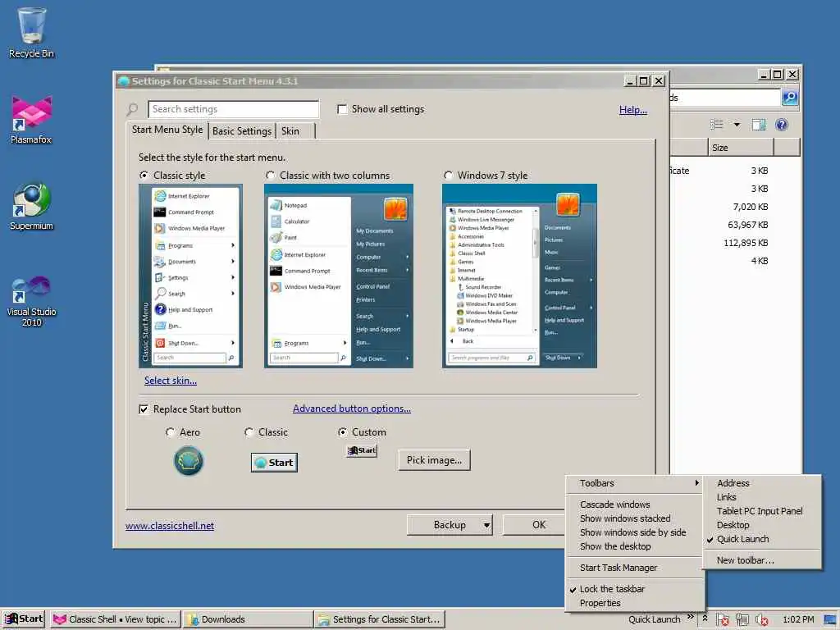Open the Recycle Bin desktop icon
The height and width of the screenshot is (630, 840).
(x=32, y=32)
